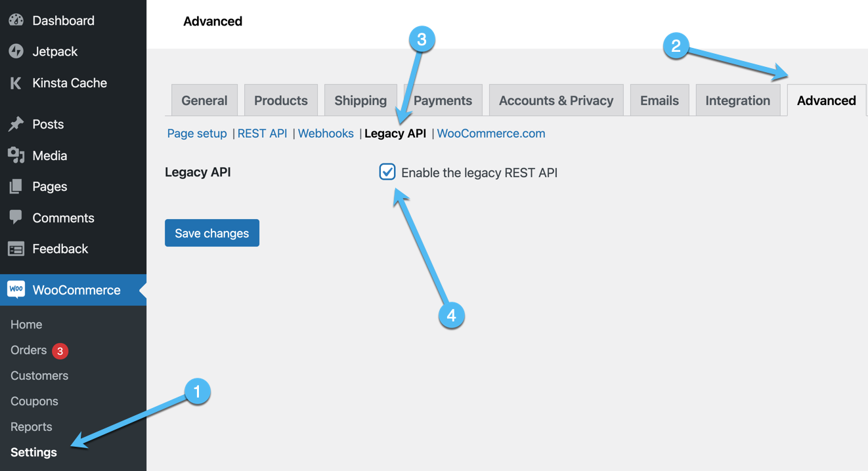Switch to the Emails tab

coord(659,100)
